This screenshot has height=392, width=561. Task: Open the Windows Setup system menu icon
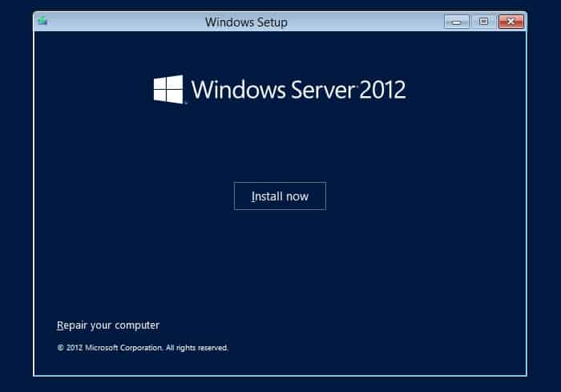point(42,22)
